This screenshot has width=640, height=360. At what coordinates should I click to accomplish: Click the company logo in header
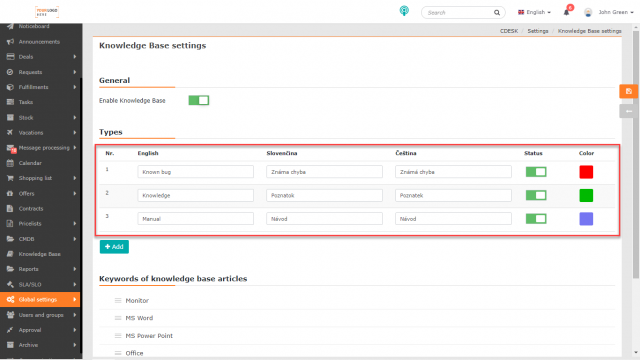[x=47, y=12]
